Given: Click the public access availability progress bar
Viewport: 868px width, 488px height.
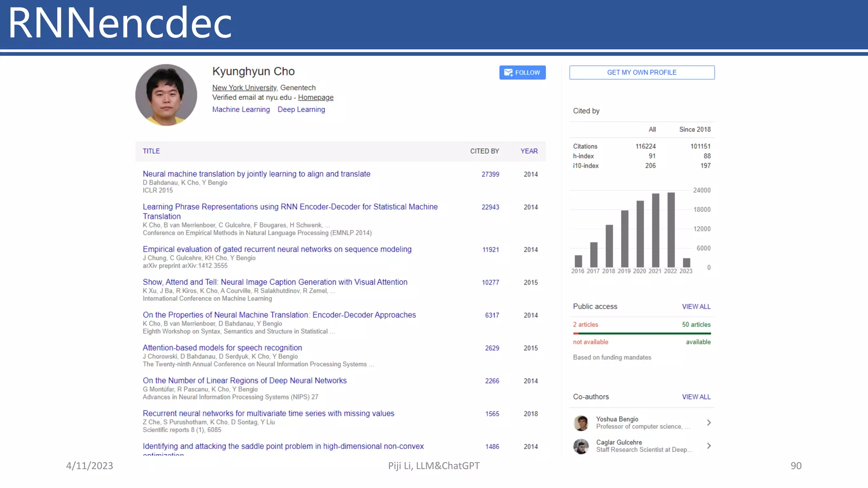Looking at the screenshot, I should tap(642, 333).
